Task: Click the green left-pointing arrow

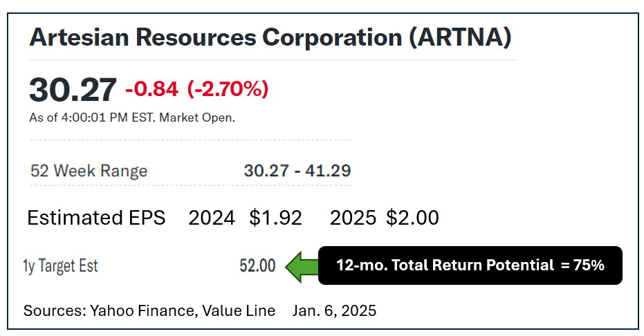Action: [300, 265]
